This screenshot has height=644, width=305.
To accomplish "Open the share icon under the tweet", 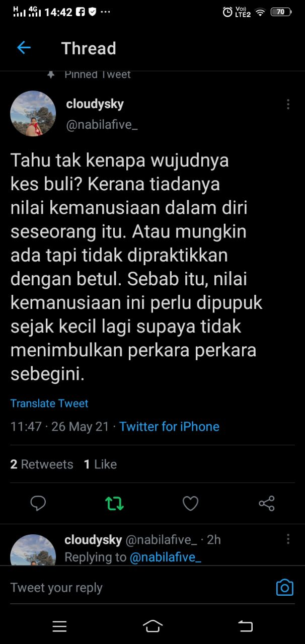I will (266, 503).
